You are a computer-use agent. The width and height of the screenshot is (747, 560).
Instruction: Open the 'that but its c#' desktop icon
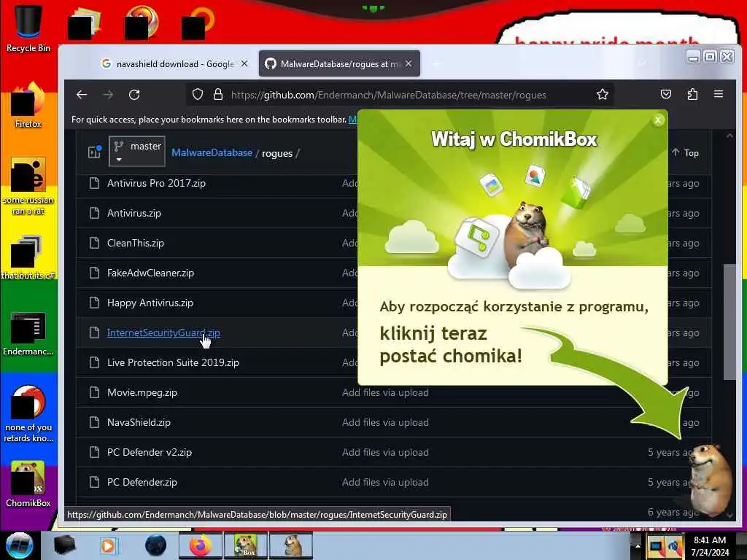pyautogui.click(x=28, y=257)
